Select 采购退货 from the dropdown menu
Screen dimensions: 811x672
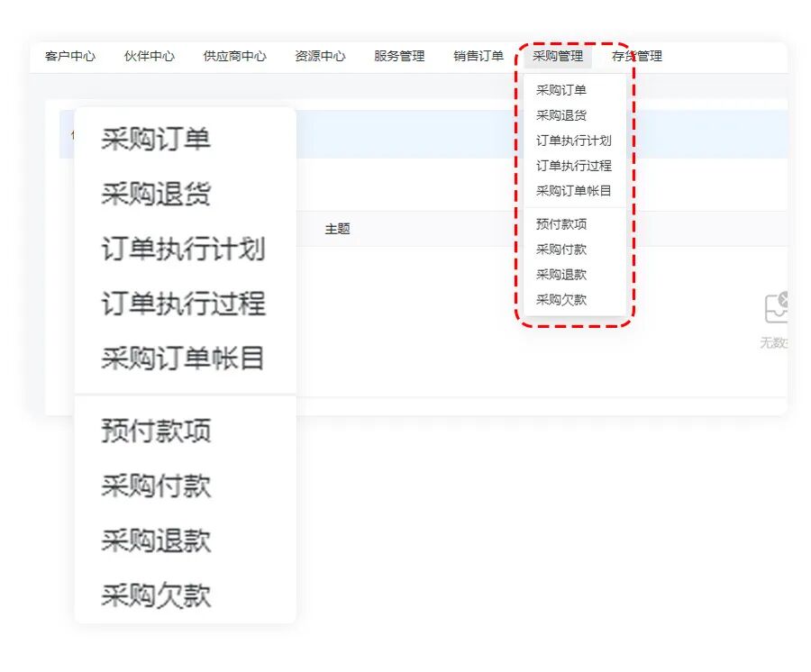click(x=563, y=115)
